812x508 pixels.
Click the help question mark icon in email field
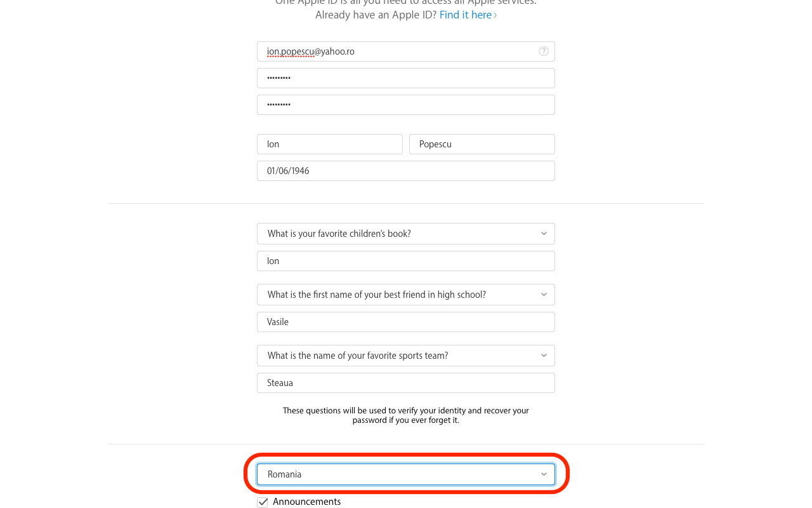544,51
